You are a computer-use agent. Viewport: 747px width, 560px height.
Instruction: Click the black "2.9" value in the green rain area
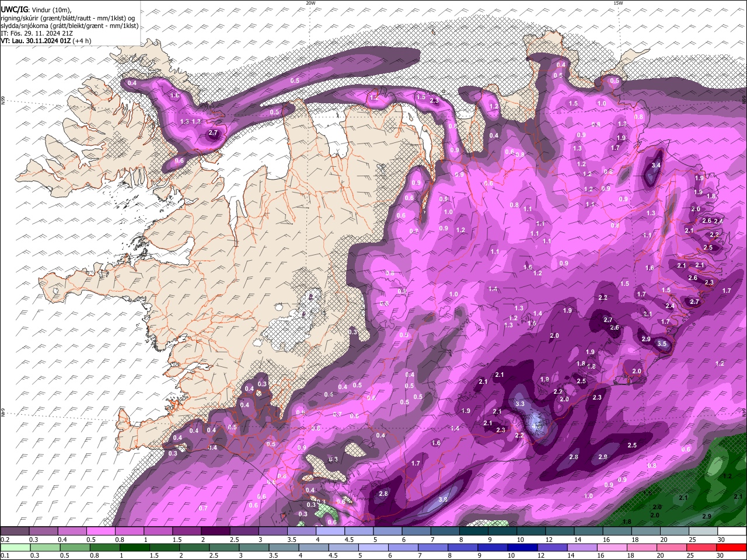(707, 517)
